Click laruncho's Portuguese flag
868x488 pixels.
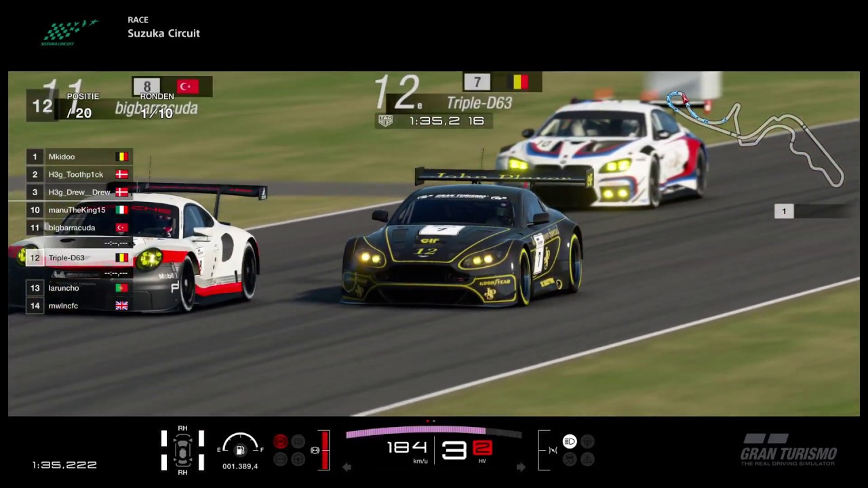coord(122,288)
